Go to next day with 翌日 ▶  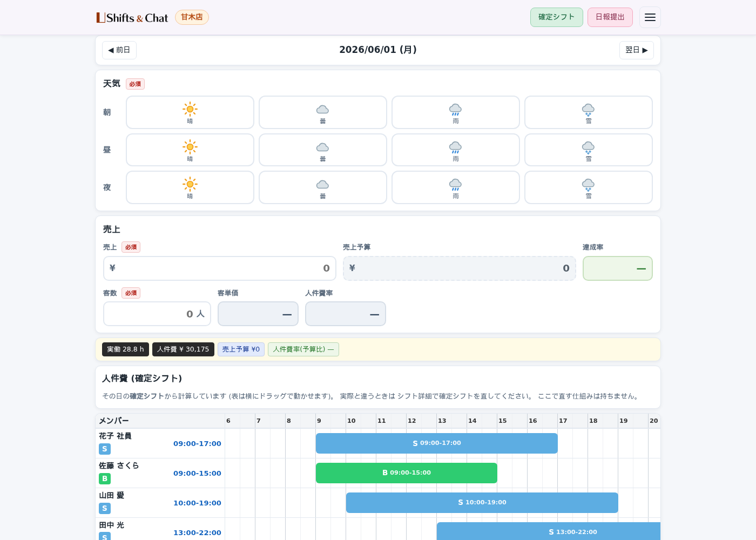click(x=637, y=50)
